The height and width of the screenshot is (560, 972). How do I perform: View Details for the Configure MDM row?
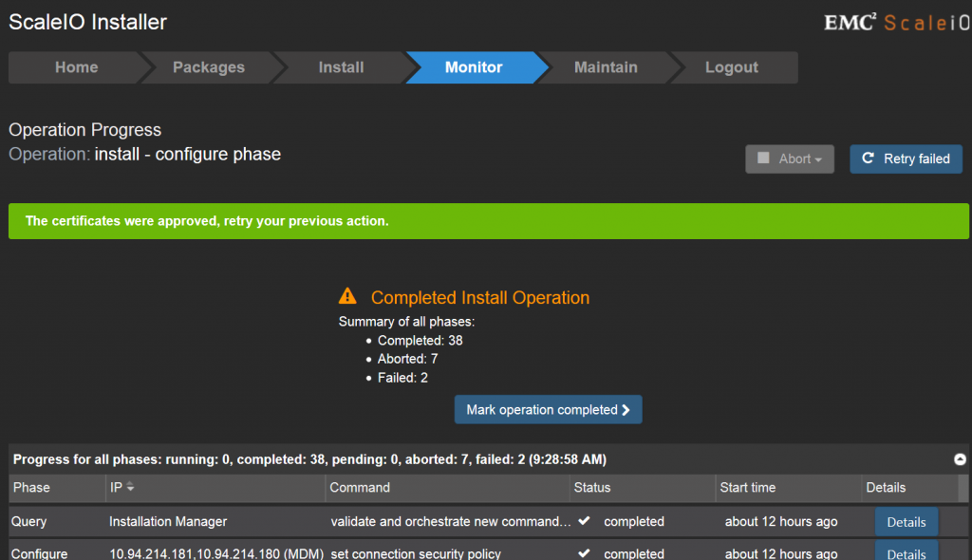[906, 552]
